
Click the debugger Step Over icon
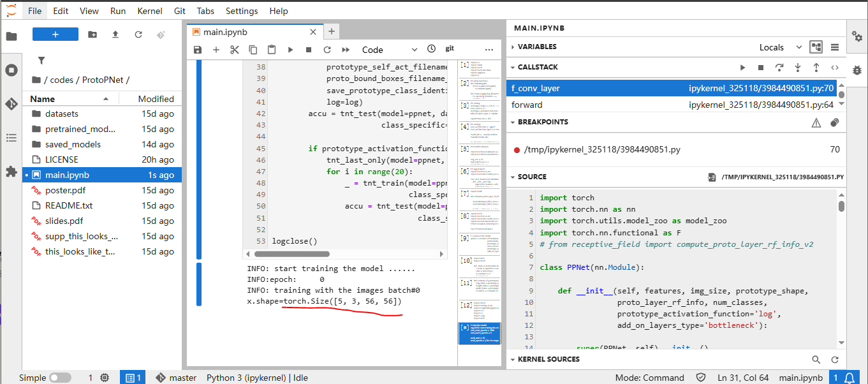[x=779, y=67]
